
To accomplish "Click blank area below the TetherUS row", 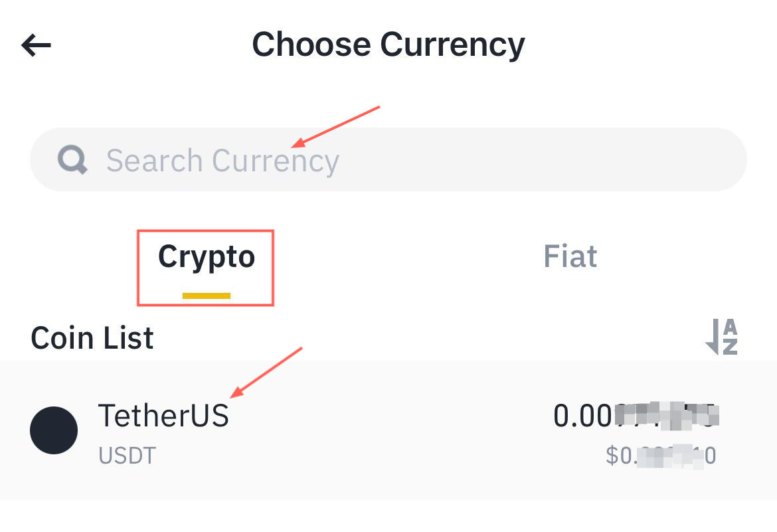I will pyautogui.click(x=388, y=515).
